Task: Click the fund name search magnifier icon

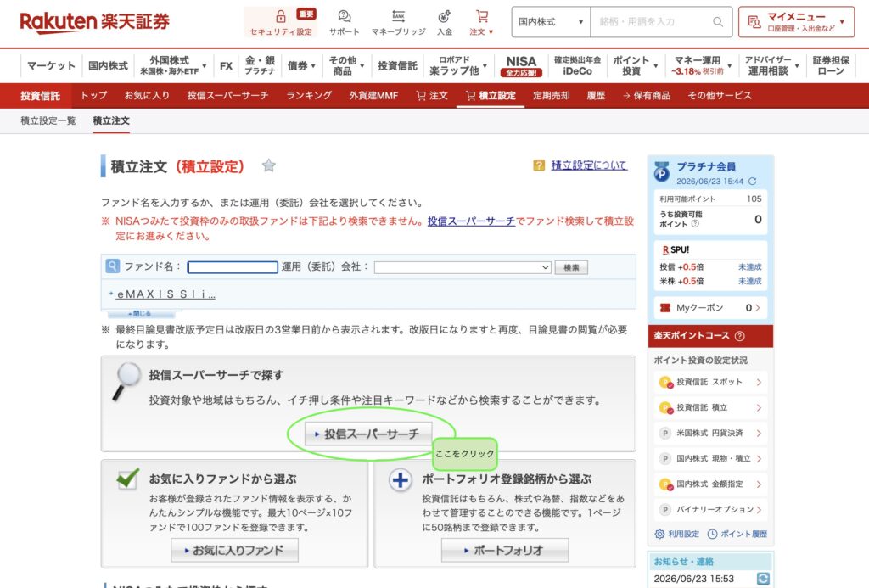Action: pos(113,266)
